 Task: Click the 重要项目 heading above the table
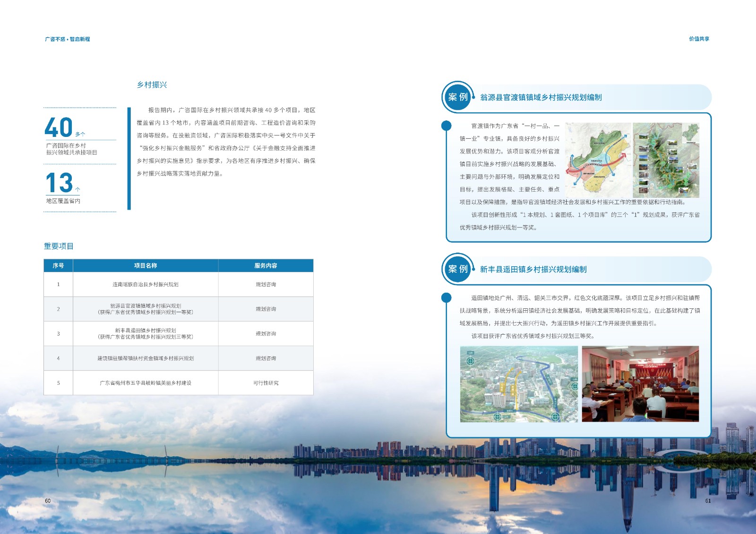[59, 246]
